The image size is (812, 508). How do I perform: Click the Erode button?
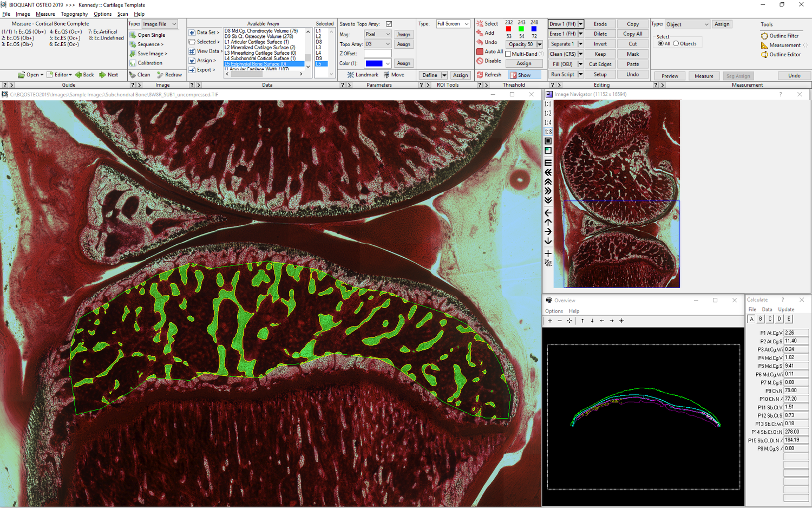[600, 24]
